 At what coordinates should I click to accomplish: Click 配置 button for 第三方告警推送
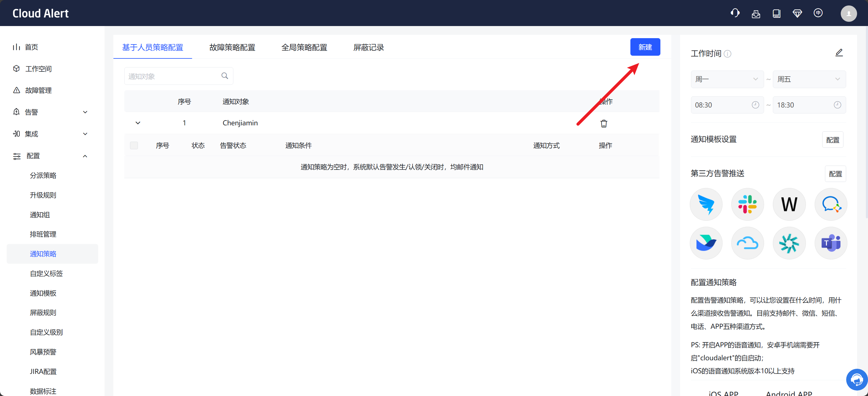835,174
